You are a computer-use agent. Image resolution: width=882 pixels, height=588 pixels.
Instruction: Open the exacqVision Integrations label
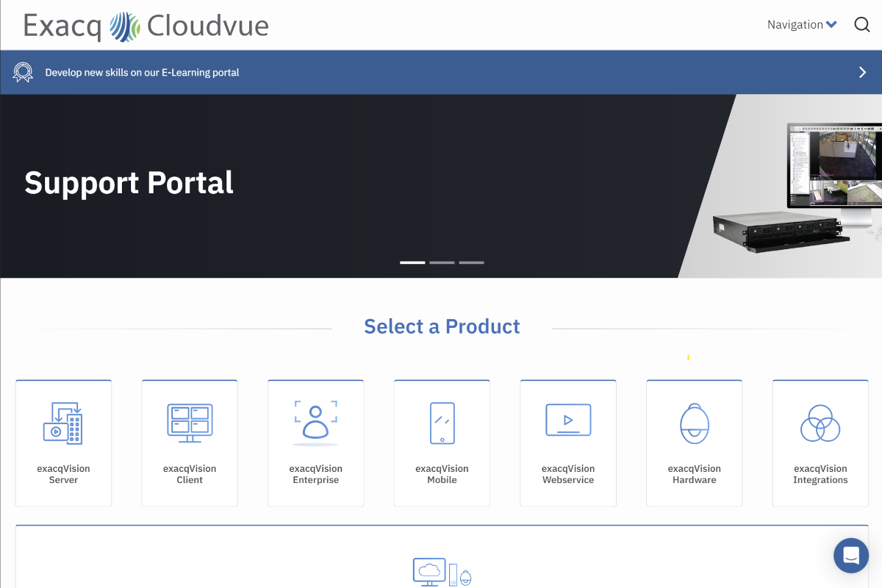[820, 474]
